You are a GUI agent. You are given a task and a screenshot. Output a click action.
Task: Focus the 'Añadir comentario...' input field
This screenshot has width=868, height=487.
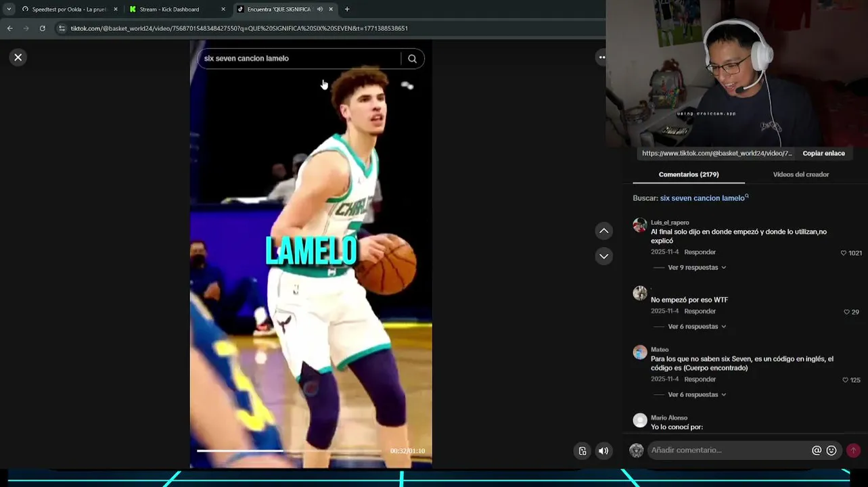pyautogui.click(x=729, y=450)
